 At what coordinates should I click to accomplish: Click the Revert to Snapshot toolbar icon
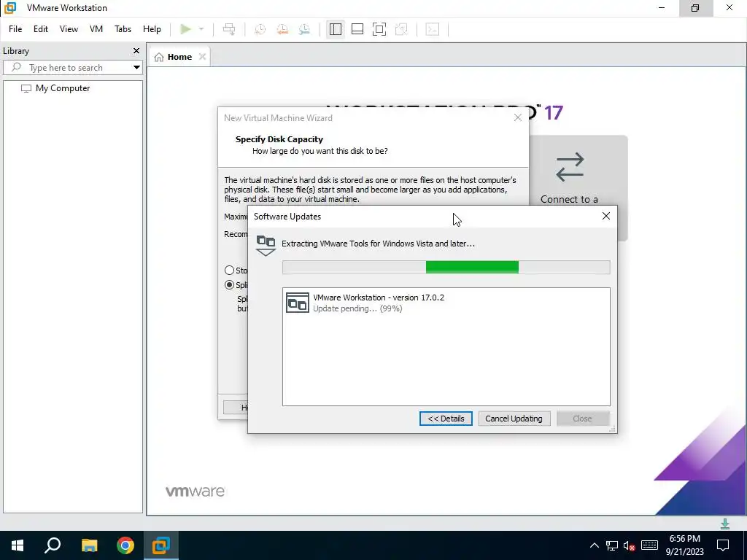282,29
